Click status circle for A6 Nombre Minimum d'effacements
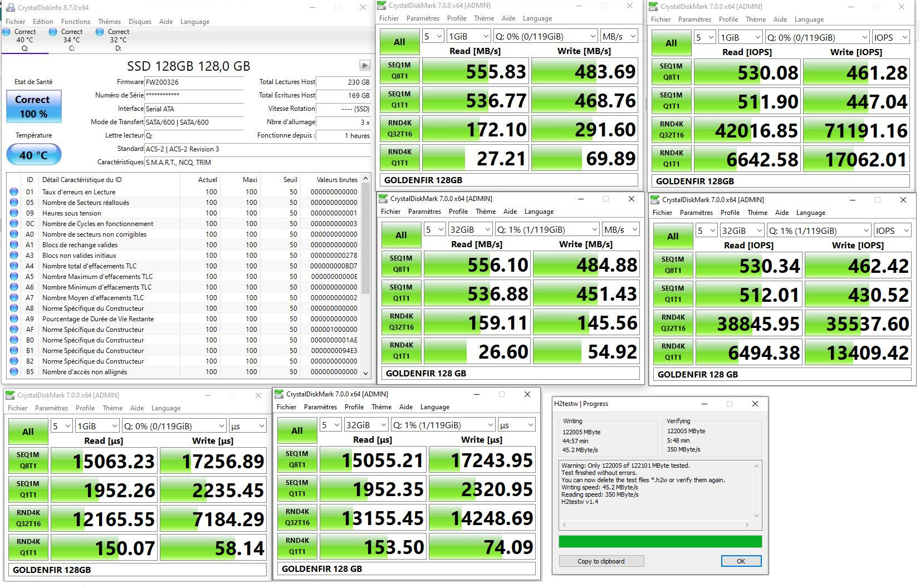Screen dimensions: 920x588 pos(14,287)
